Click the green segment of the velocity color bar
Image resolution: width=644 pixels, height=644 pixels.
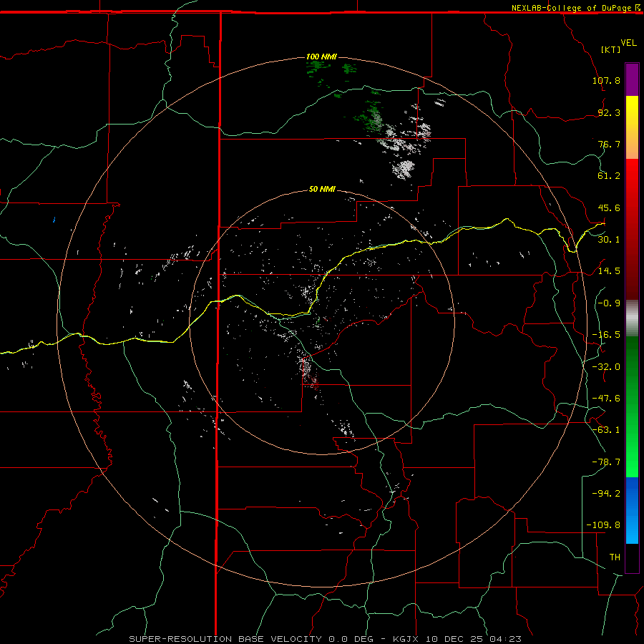pos(632,406)
